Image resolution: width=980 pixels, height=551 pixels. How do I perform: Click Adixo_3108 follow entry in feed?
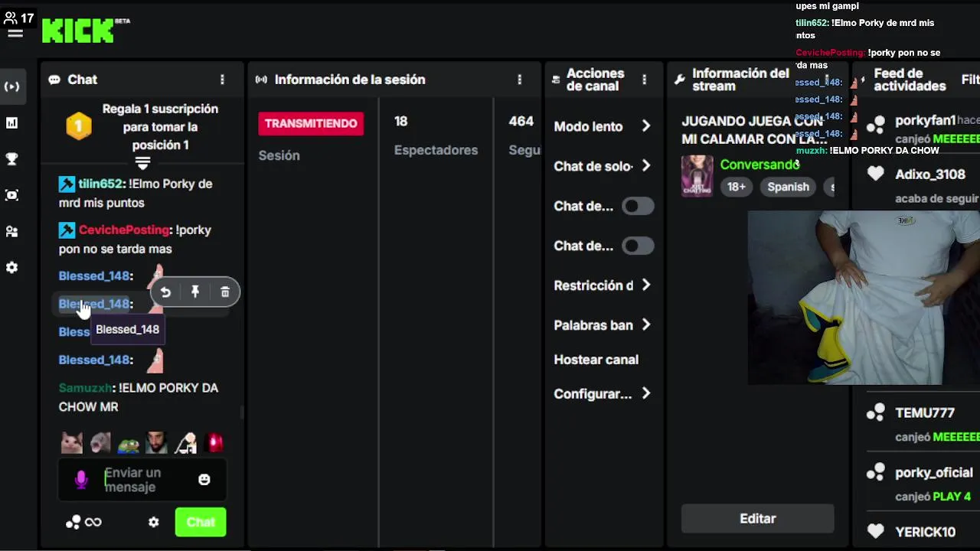(x=929, y=174)
